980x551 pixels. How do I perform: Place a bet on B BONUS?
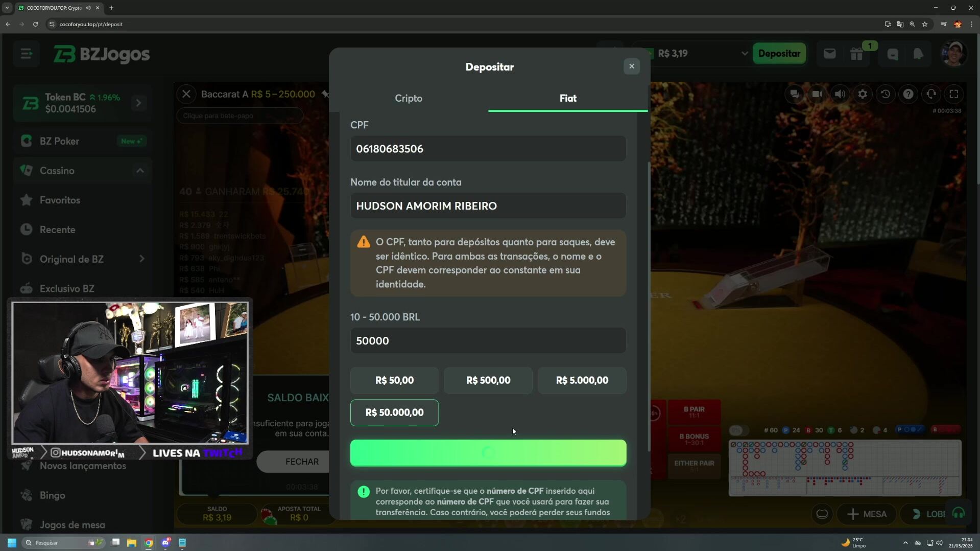click(694, 439)
